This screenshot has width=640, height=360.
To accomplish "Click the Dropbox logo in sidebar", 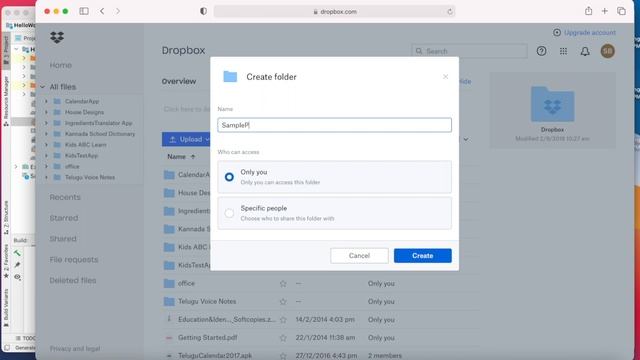I will (57, 38).
